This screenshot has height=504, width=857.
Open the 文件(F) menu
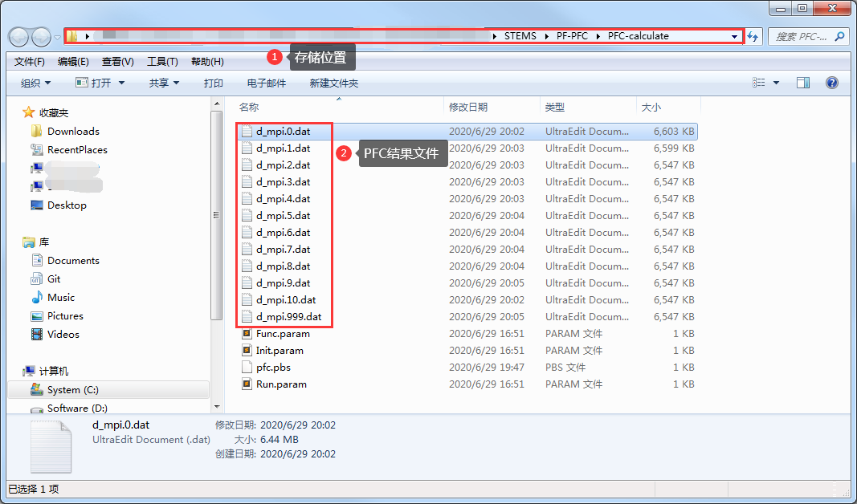[x=29, y=62]
